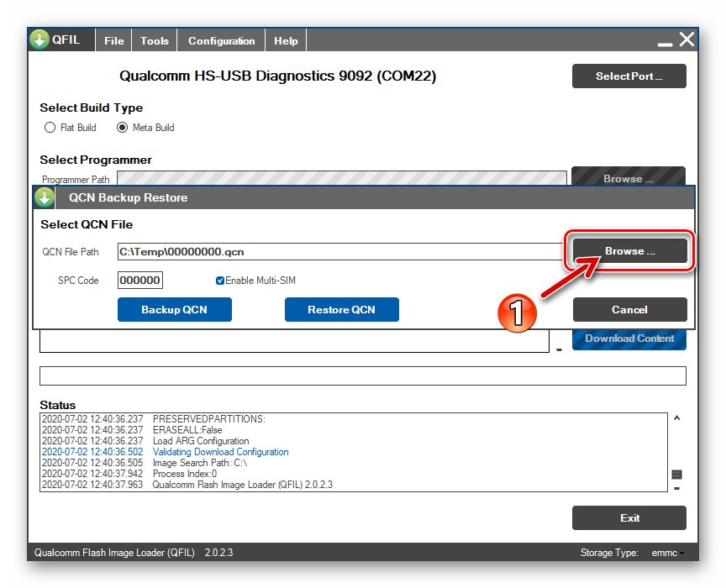Click the status bar QFIL version text

(134, 553)
